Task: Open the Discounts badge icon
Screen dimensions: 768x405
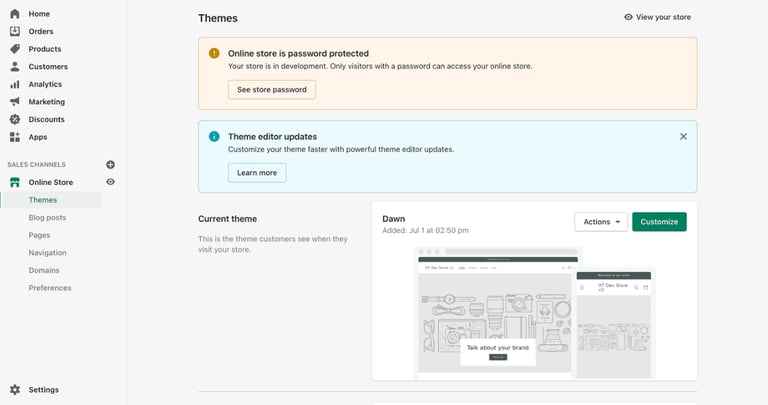Action: pos(15,119)
